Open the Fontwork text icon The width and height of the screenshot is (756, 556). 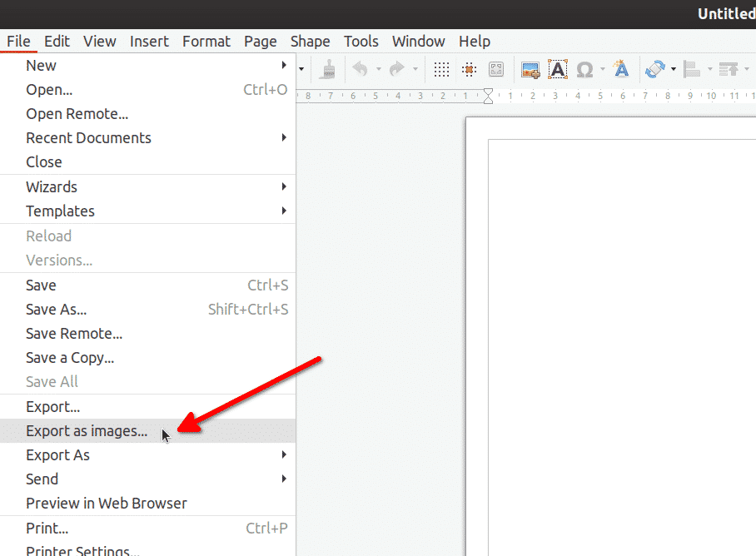[621, 69]
